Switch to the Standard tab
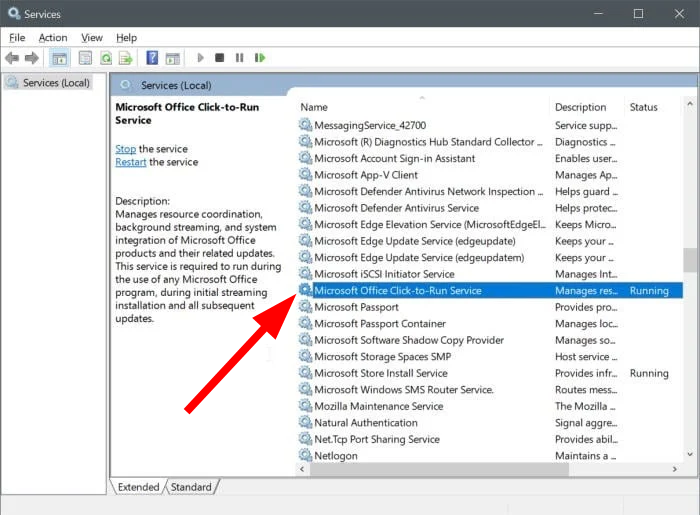 (191, 487)
